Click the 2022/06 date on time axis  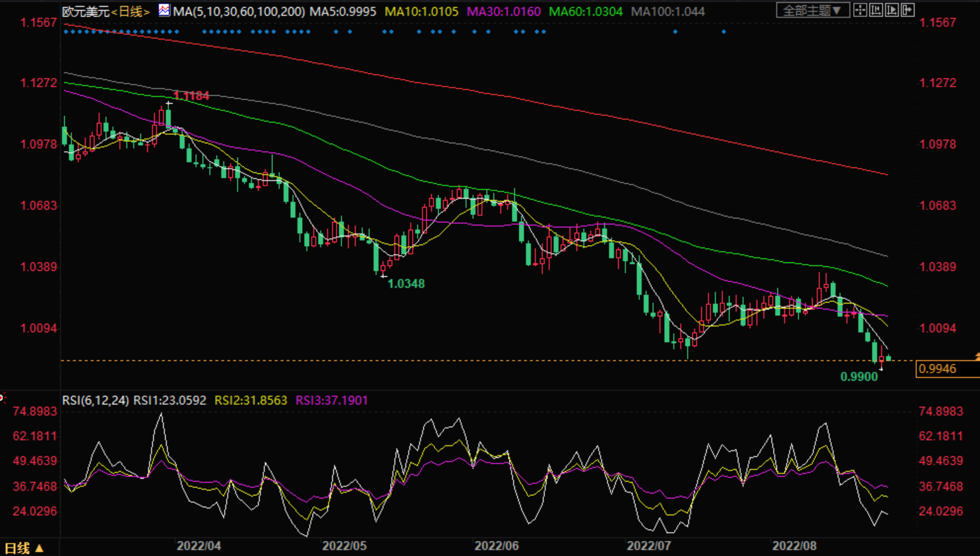(x=497, y=546)
